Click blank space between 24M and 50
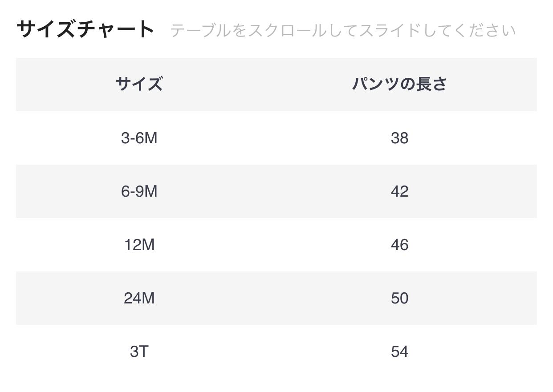 click(x=269, y=298)
